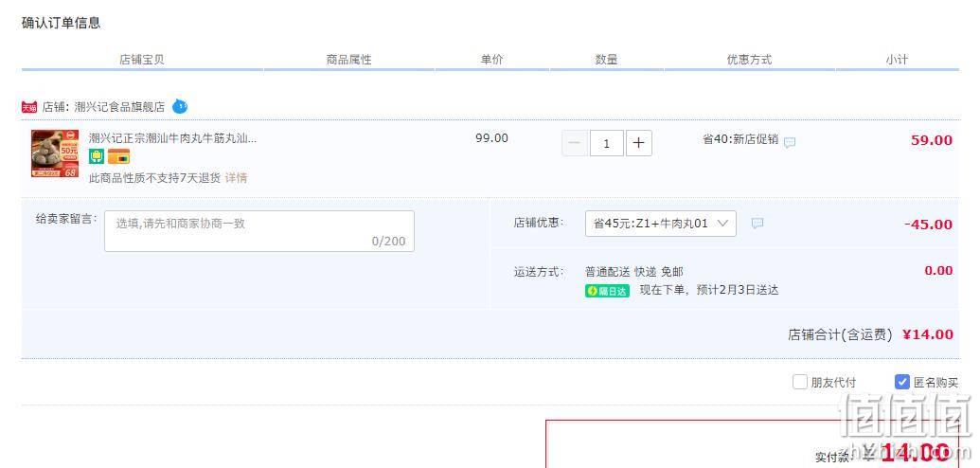Click the shipping fee 0.00
Viewport: 980px width, 468px height.
[938, 270]
